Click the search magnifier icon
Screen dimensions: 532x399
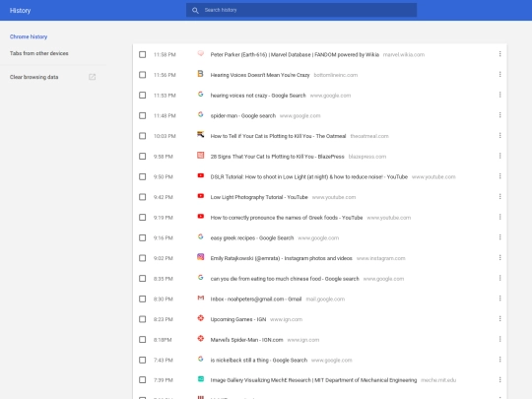(x=195, y=11)
